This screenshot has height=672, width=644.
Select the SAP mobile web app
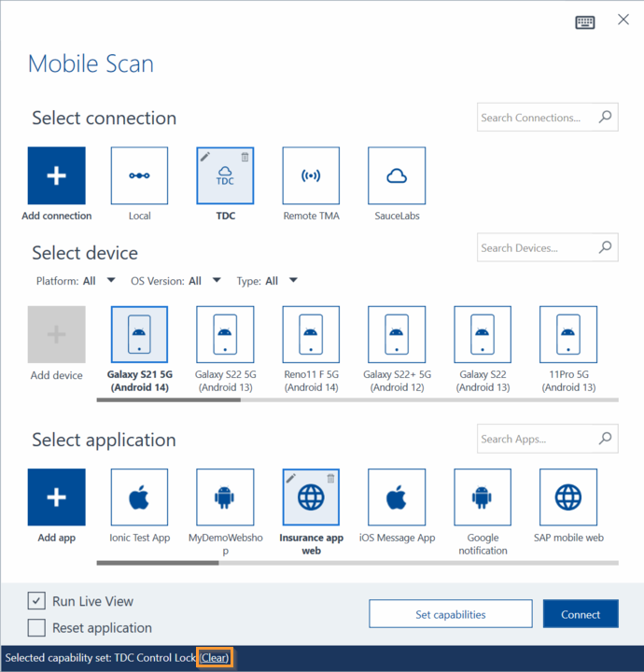click(568, 497)
